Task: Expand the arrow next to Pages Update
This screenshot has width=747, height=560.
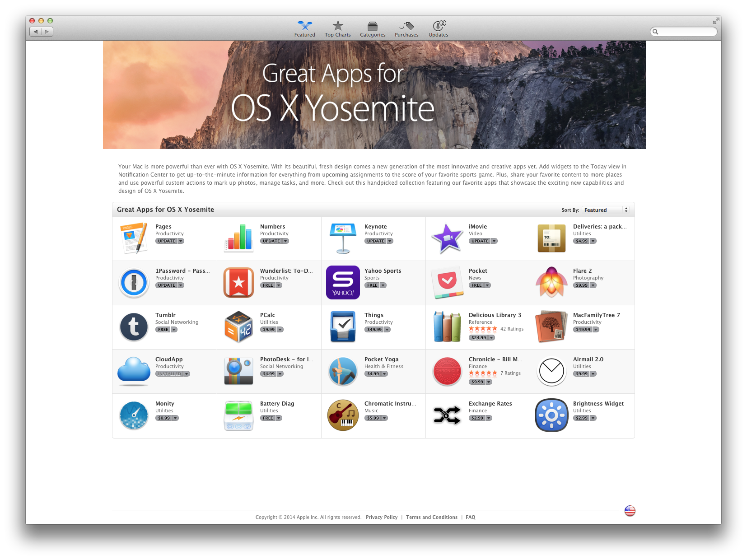Action: (x=181, y=241)
